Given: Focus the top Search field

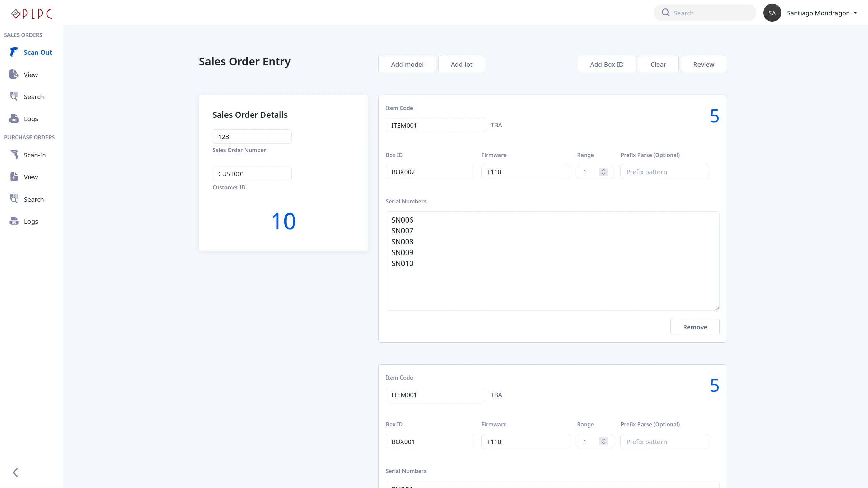Looking at the screenshot, I should pyautogui.click(x=705, y=13).
